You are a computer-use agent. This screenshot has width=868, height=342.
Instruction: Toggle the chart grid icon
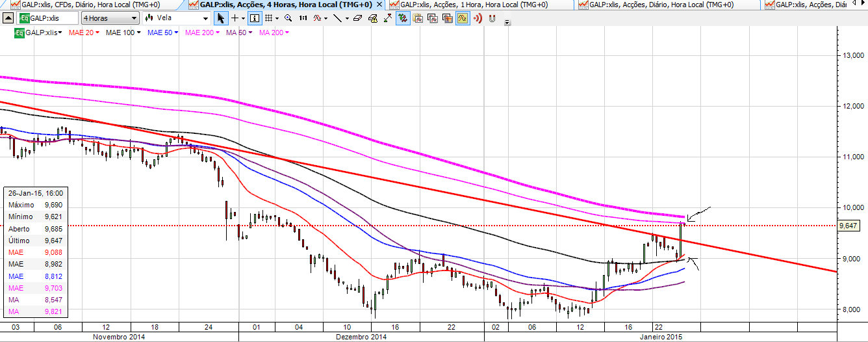pyautogui.click(x=269, y=18)
